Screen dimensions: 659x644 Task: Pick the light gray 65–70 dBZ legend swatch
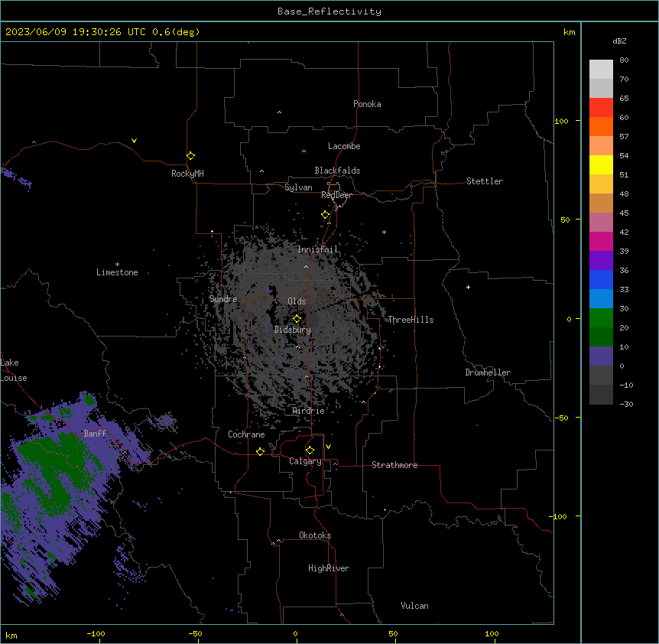click(x=601, y=88)
